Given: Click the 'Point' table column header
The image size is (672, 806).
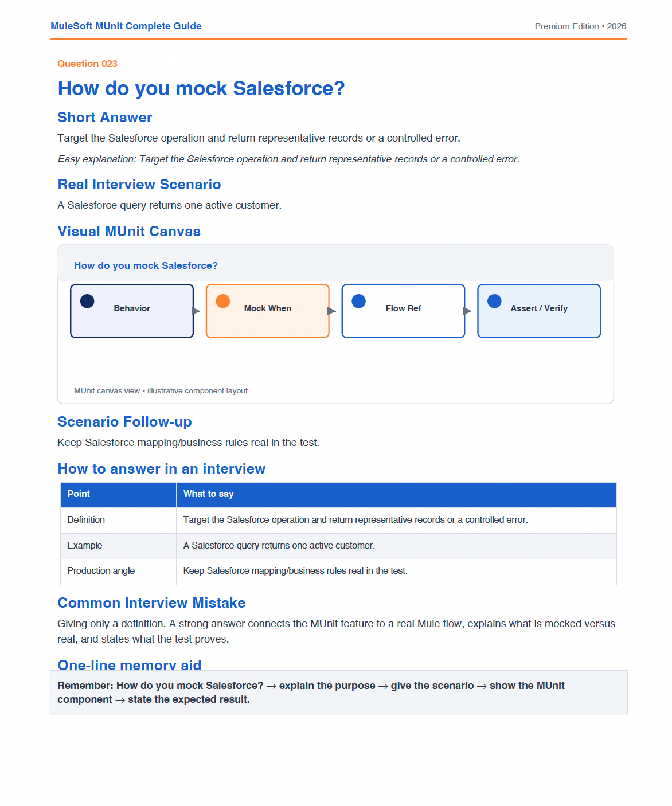Looking at the screenshot, I should 118,494.
